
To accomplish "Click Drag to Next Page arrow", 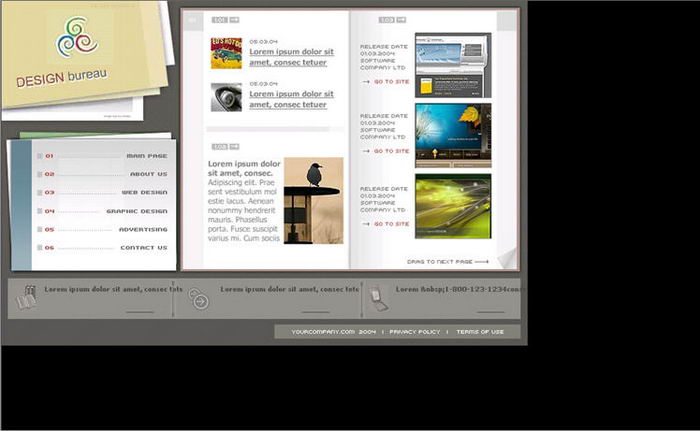I will tap(448, 261).
